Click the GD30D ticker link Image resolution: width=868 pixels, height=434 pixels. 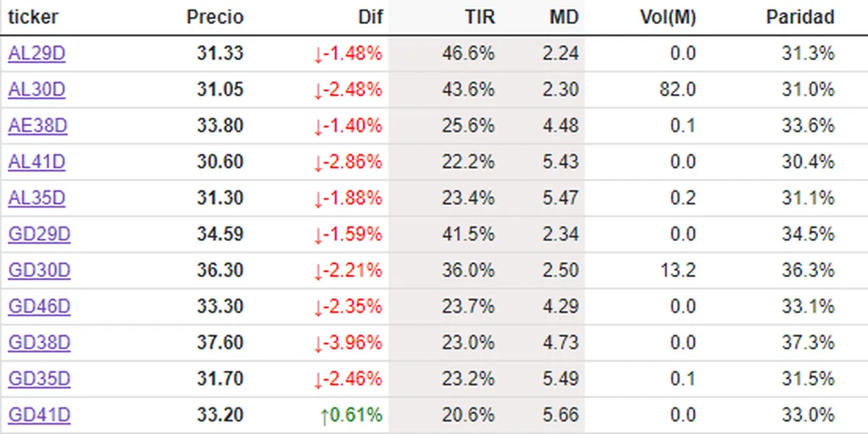click(x=39, y=271)
